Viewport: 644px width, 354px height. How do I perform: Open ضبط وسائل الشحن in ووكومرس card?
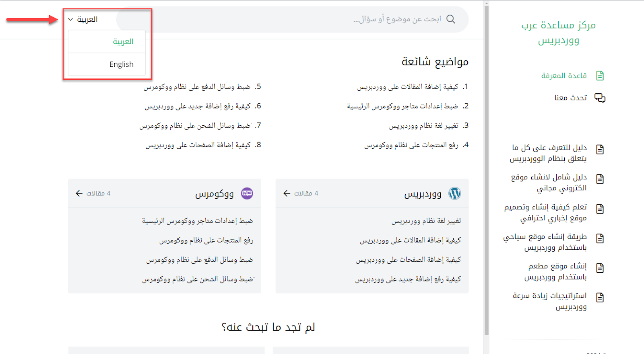click(198, 279)
